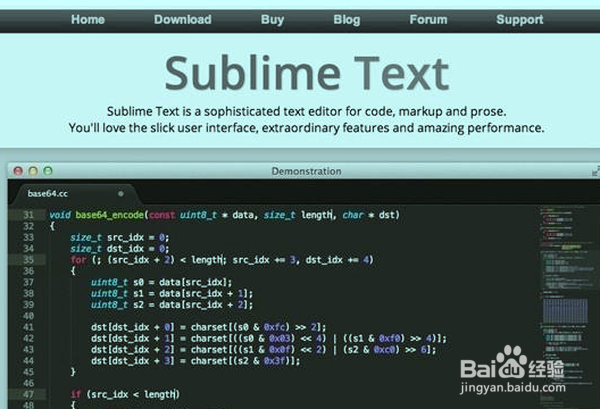Image resolution: width=600 pixels, height=409 pixels.
Task: Click the 'const' keyword on line 31
Action: (x=162, y=215)
